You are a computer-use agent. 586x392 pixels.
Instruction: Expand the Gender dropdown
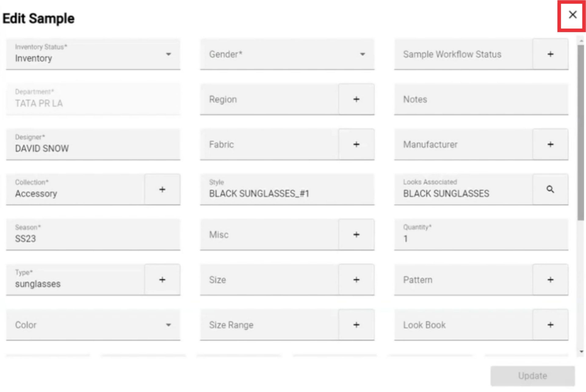(x=287, y=54)
